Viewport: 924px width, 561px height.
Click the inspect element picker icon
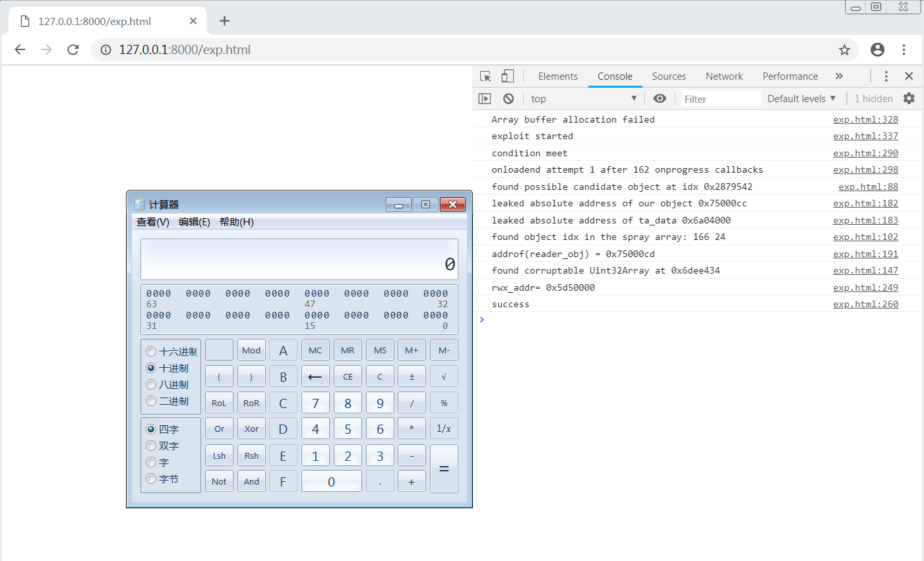point(485,76)
